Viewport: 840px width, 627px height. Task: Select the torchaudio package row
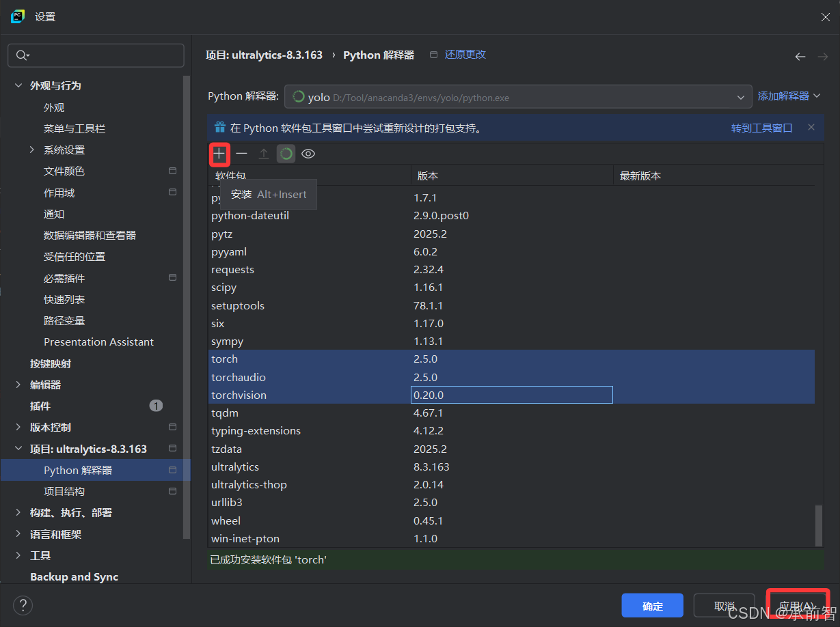point(511,377)
